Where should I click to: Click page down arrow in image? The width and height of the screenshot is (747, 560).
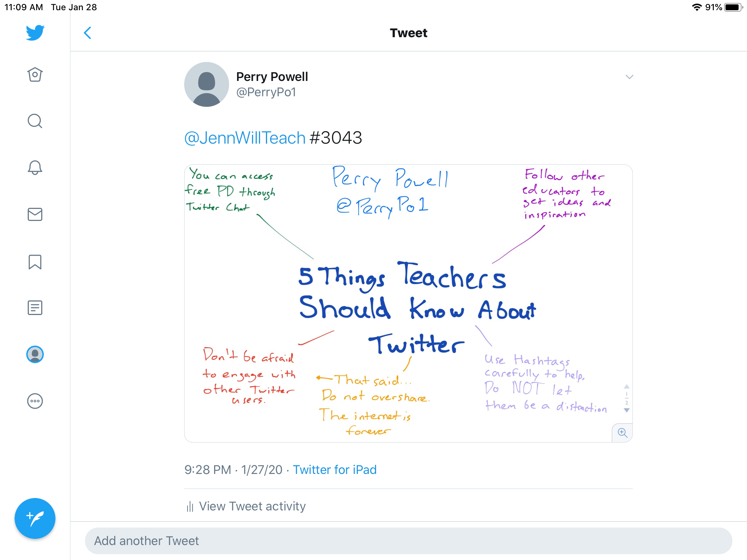point(627,410)
